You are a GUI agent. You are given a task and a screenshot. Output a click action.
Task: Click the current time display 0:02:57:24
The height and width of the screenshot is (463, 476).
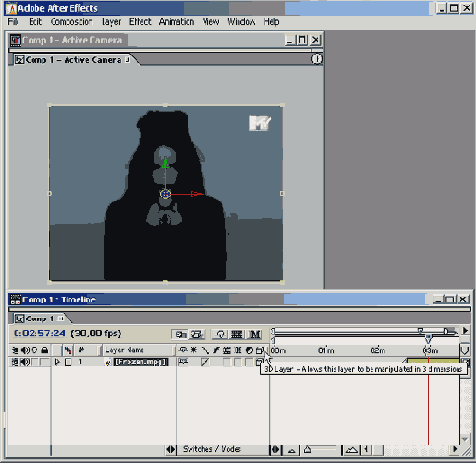pos(40,334)
